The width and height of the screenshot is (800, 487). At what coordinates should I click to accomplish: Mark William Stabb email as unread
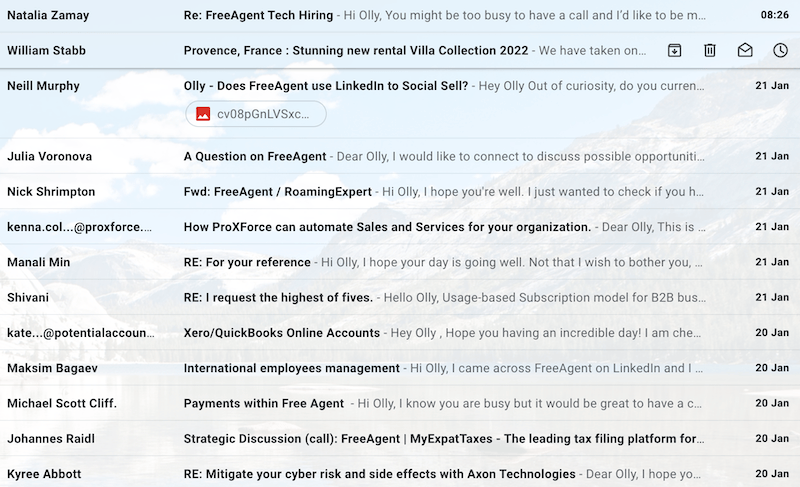point(745,50)
